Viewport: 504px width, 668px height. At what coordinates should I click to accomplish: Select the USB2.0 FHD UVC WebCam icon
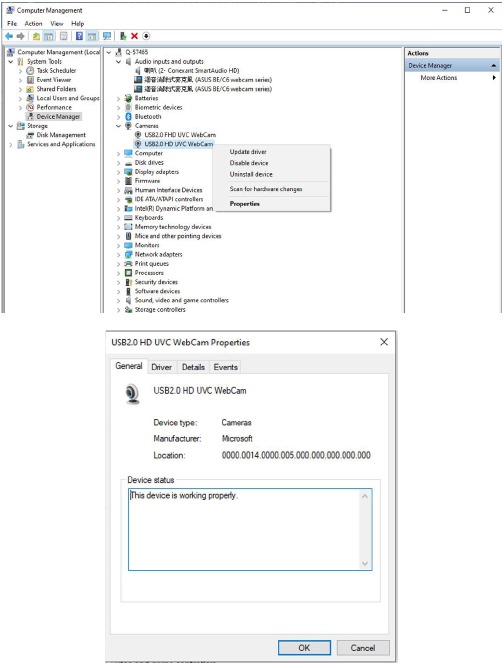pos(138,135)
